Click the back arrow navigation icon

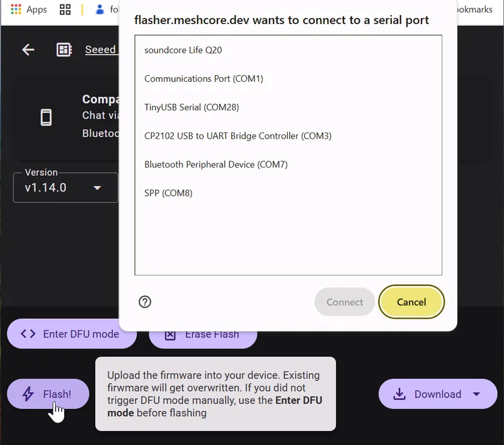28,50
